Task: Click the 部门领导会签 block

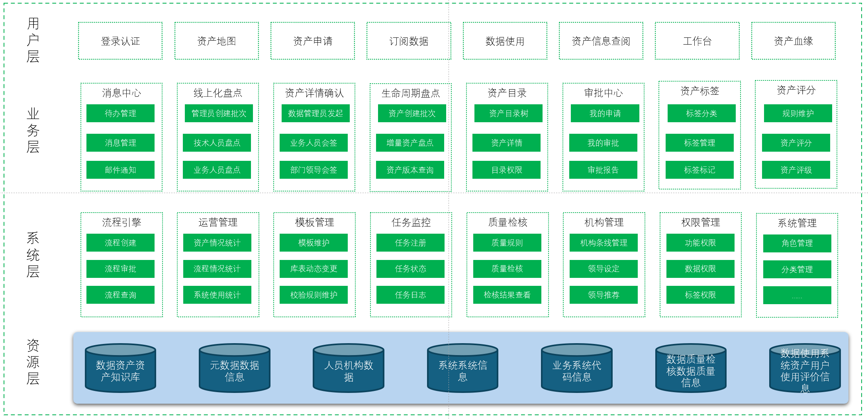Action: (x=313, y=170)
